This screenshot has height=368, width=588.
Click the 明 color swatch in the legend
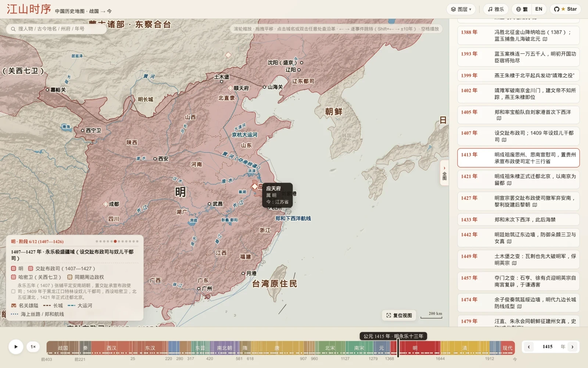(14, 269)
